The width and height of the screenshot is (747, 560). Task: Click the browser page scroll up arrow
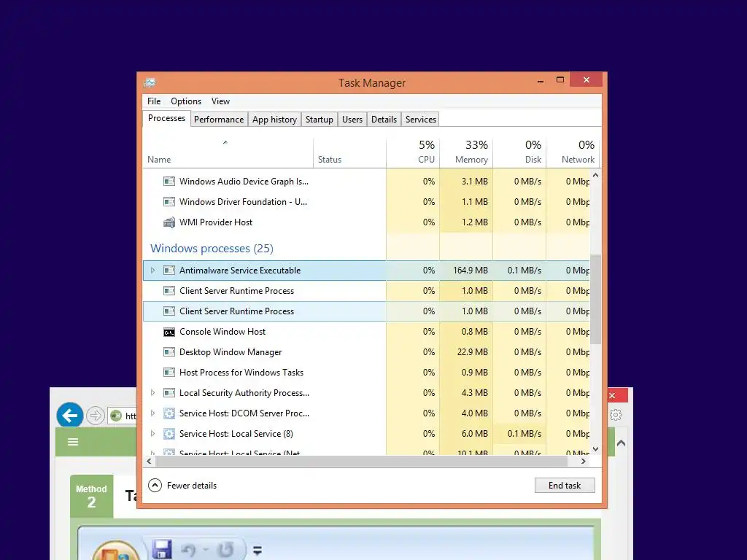point(621,443)
